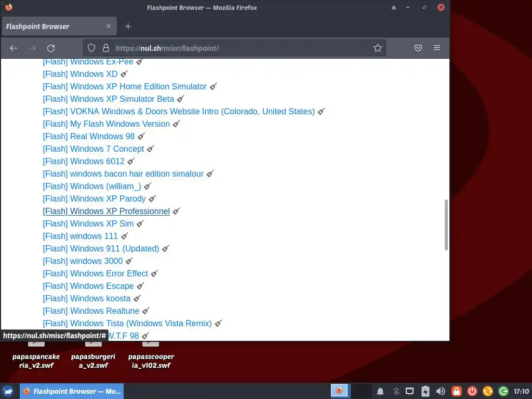532x399 pixels.
Task: Click icon beside Windows XP Professionnel
Action: pos(176,211)
